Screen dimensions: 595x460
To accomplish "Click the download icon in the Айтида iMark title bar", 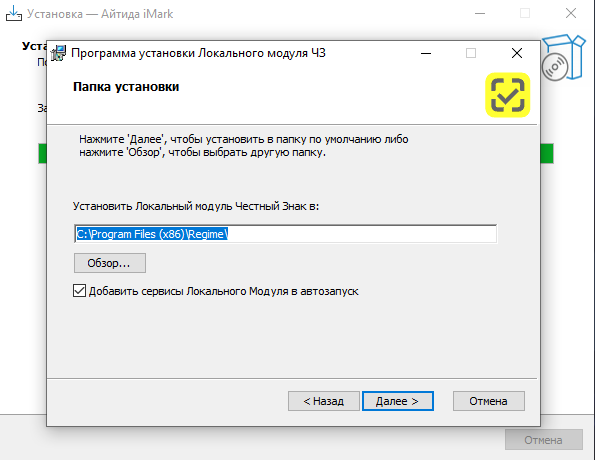I will pos(14,14).
